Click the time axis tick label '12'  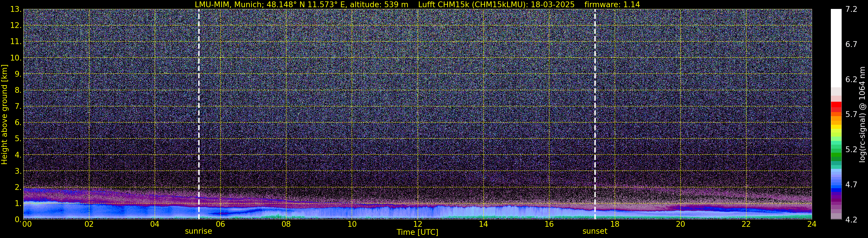tap(417, 224)
